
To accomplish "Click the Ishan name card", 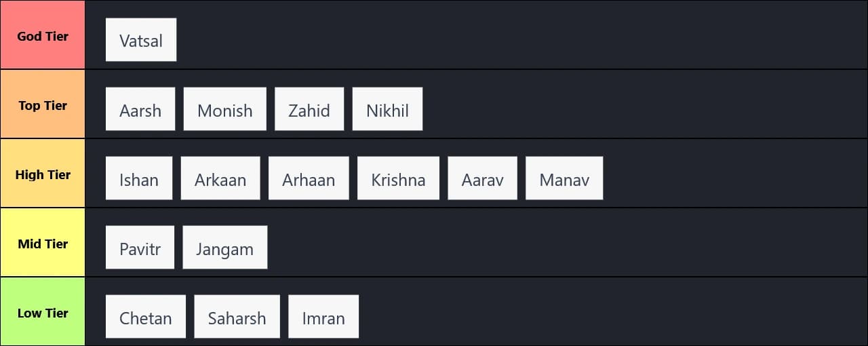I will pos(139,178).
